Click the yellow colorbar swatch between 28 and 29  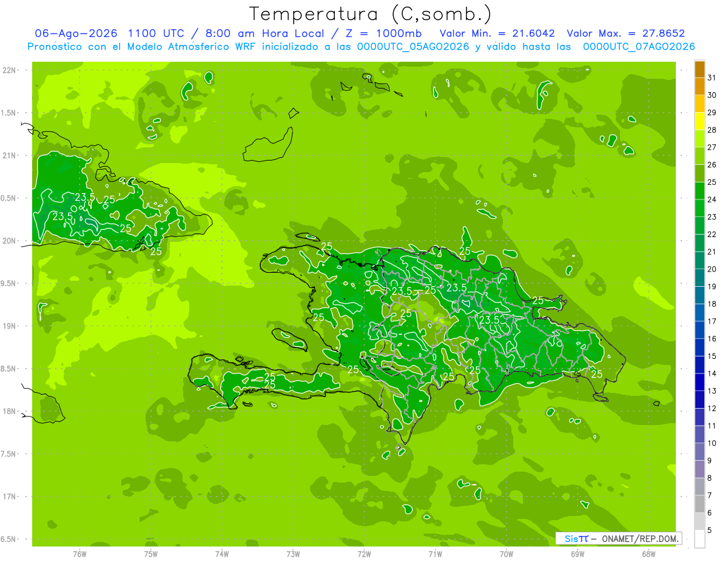click(699, 122)
